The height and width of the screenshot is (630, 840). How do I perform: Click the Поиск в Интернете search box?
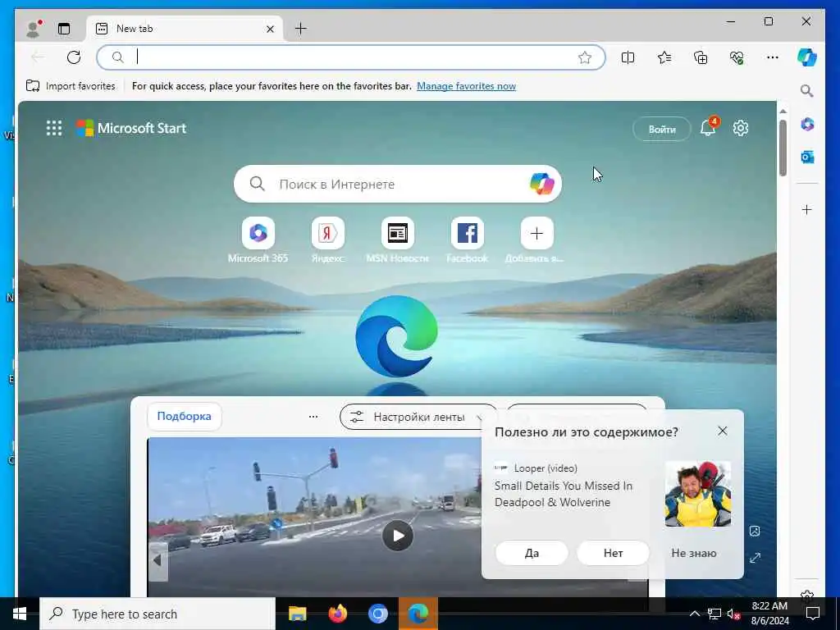[398, 184]
